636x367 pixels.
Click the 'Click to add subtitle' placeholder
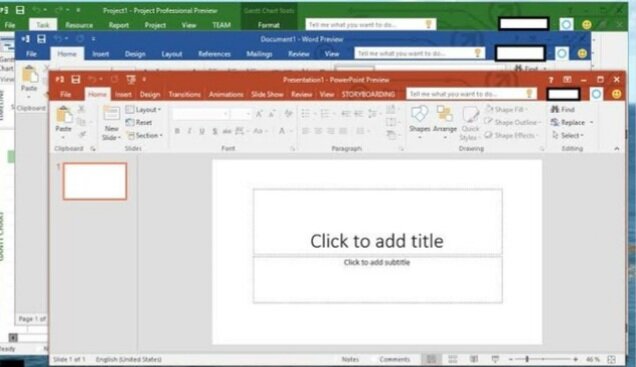click(x=377, y=279)
